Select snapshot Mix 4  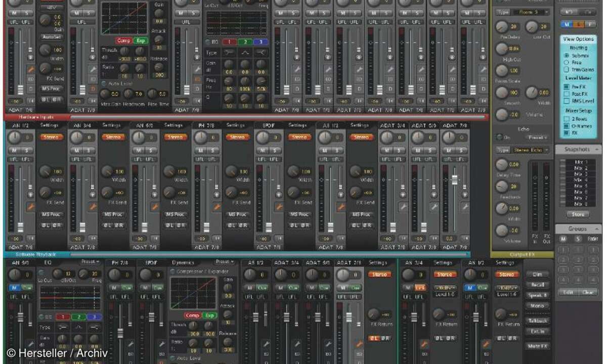pyautogui.click(x=581, y=180)
